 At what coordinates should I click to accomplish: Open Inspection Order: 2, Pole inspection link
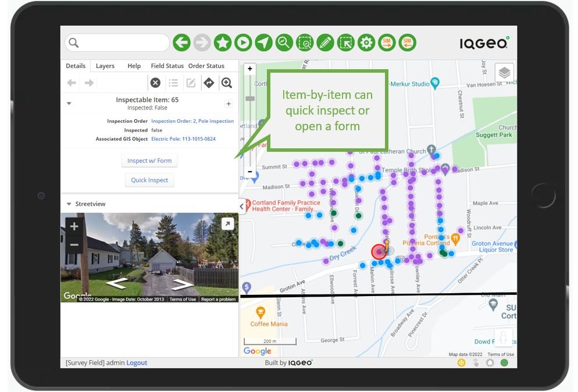click(192, 121)
